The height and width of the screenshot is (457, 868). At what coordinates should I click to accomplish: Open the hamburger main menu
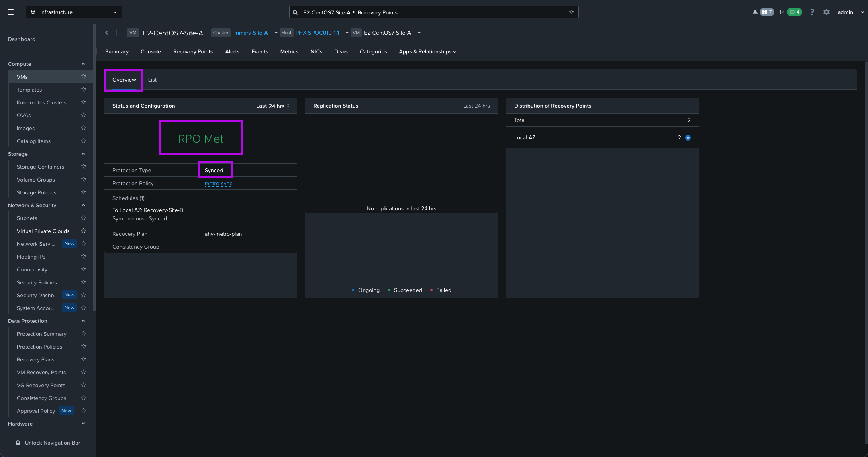coord(11,12)
